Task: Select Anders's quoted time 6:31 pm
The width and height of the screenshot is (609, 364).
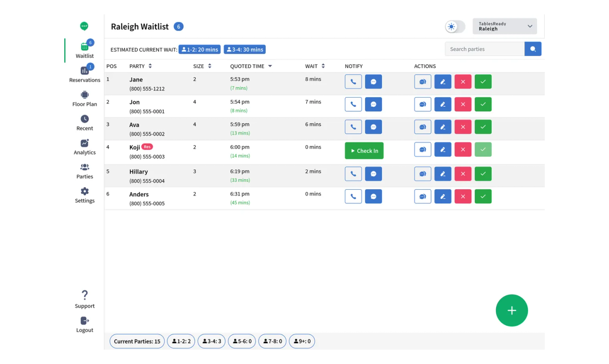Action: 240,194
